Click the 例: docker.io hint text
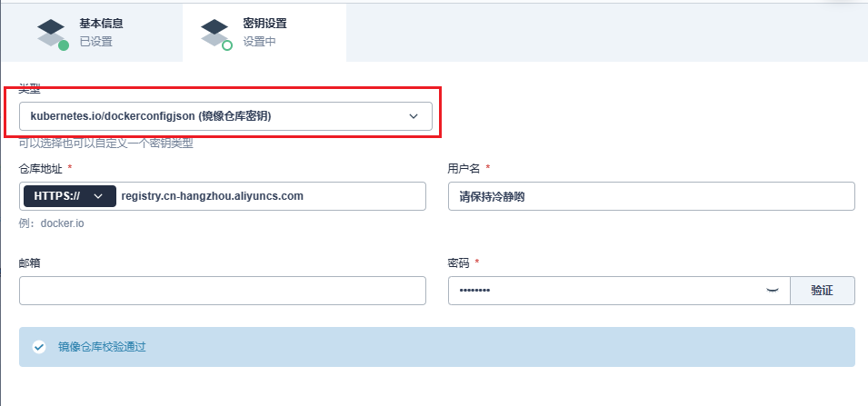The width and height of the screenshot is (868, 406). [x=52, y=223]
